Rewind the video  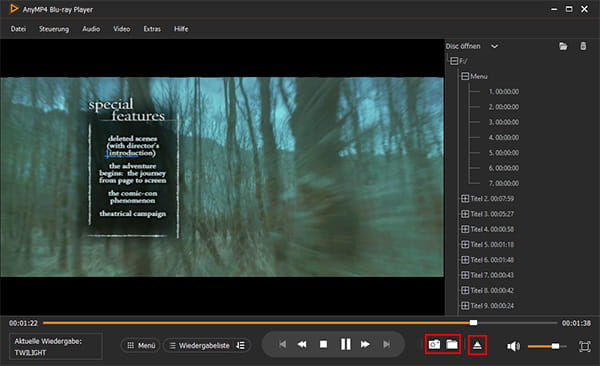[302, 345]
